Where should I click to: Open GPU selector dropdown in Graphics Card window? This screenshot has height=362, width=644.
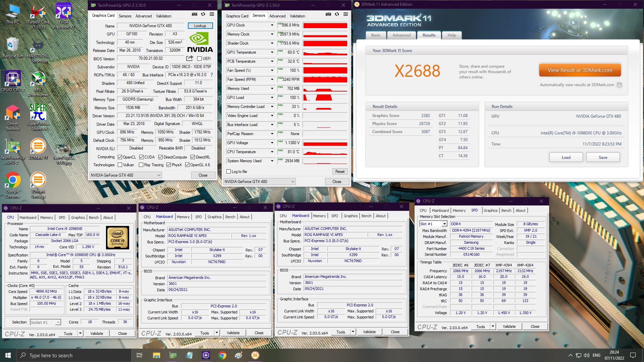click(125, 175)
